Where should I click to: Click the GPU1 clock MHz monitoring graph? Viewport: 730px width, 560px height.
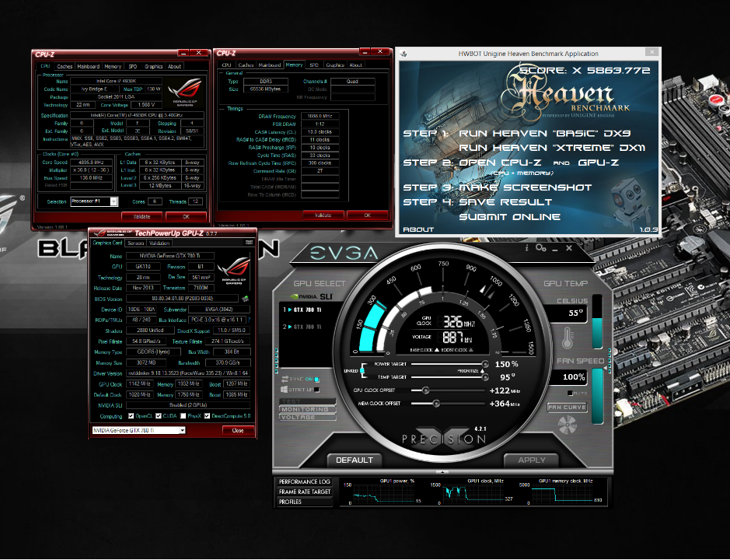pyautogui.click(x=472, y=493)
